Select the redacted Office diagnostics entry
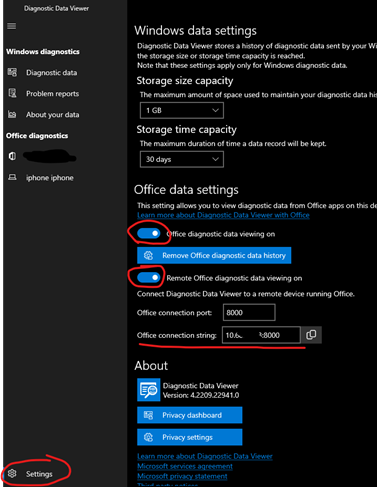Screen dimensions: 377x487 point(50,156)
